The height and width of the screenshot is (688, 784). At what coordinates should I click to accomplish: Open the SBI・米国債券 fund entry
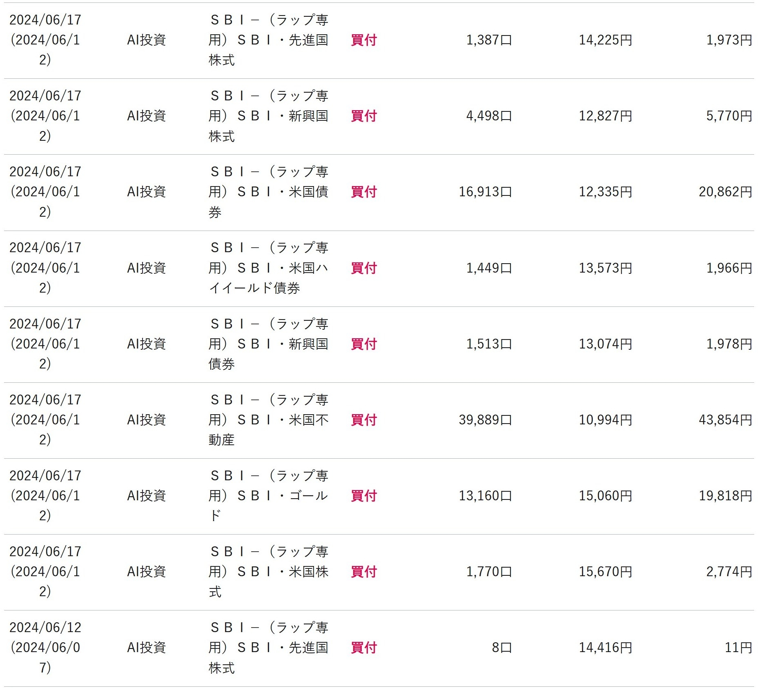(268, 192)
